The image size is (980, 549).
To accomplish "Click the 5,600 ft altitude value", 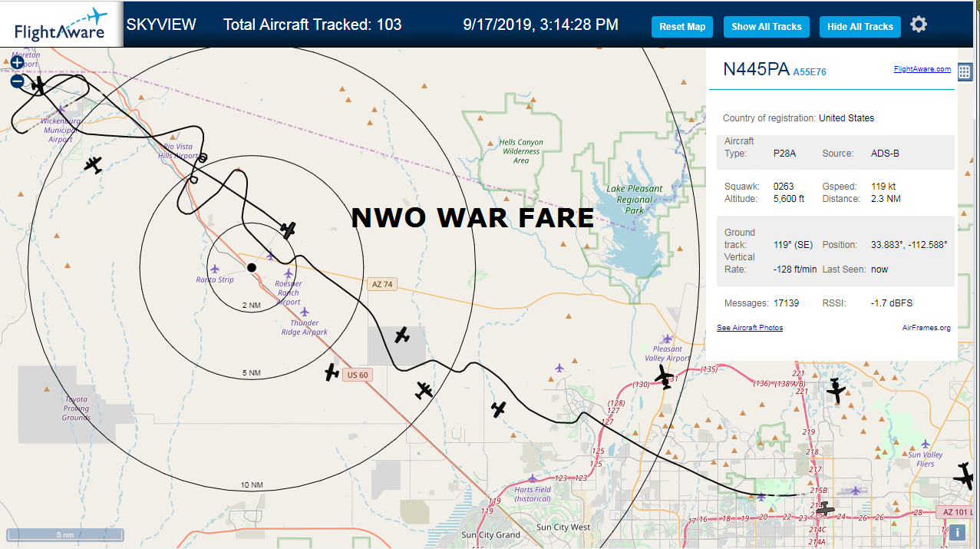I will [x=788, y=199].
